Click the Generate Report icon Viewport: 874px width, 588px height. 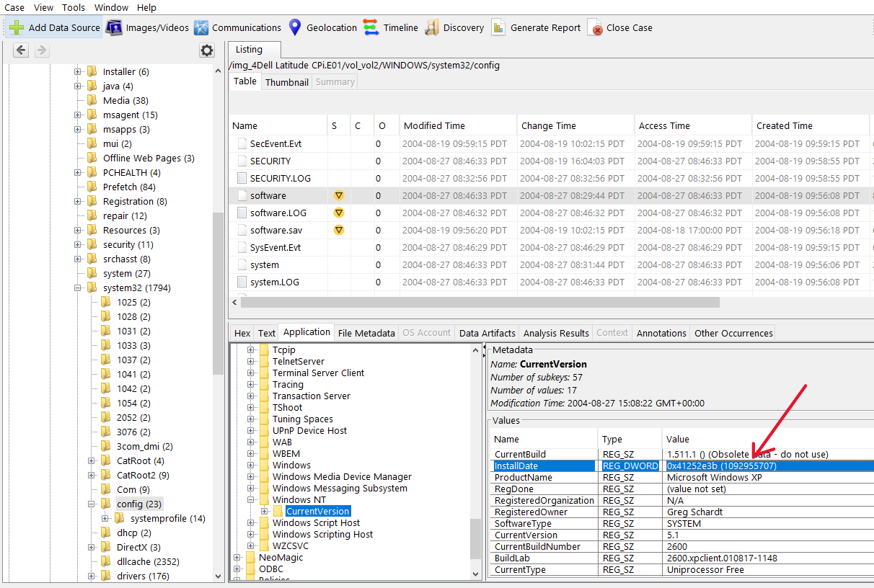(x=498, y=28)
